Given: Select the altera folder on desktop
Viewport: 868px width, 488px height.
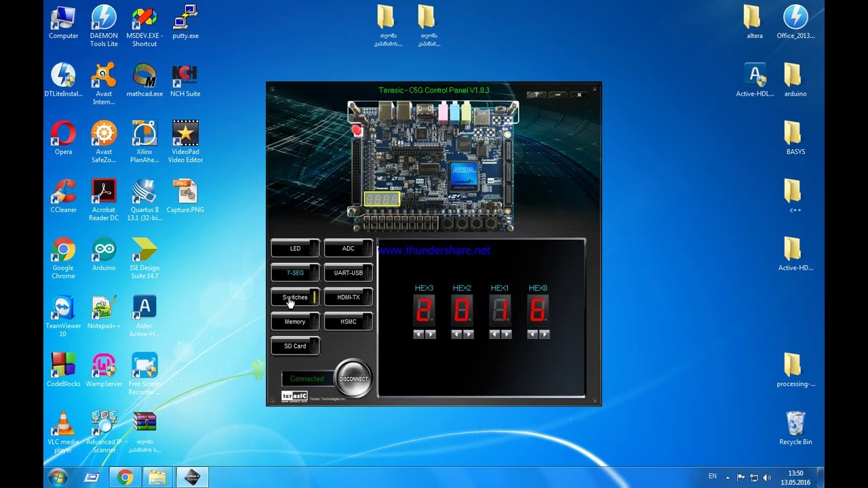Looking at the screenshot, I should click(x=755, y=22).
